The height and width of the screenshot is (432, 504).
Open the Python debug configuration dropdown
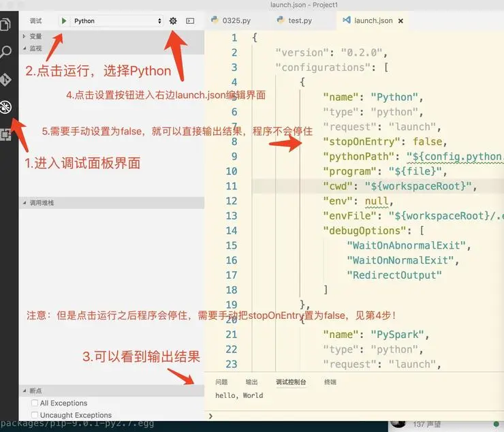click(117, 21)
